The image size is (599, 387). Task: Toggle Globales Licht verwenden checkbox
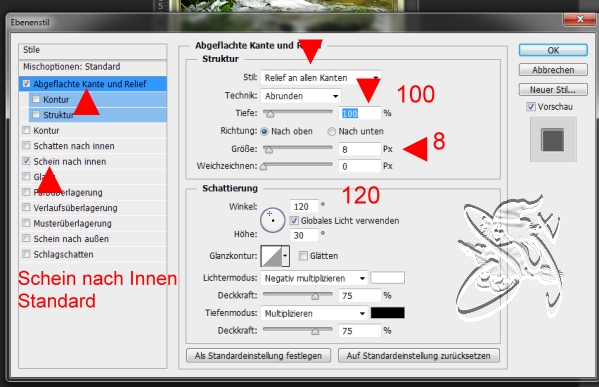[294, 220]
